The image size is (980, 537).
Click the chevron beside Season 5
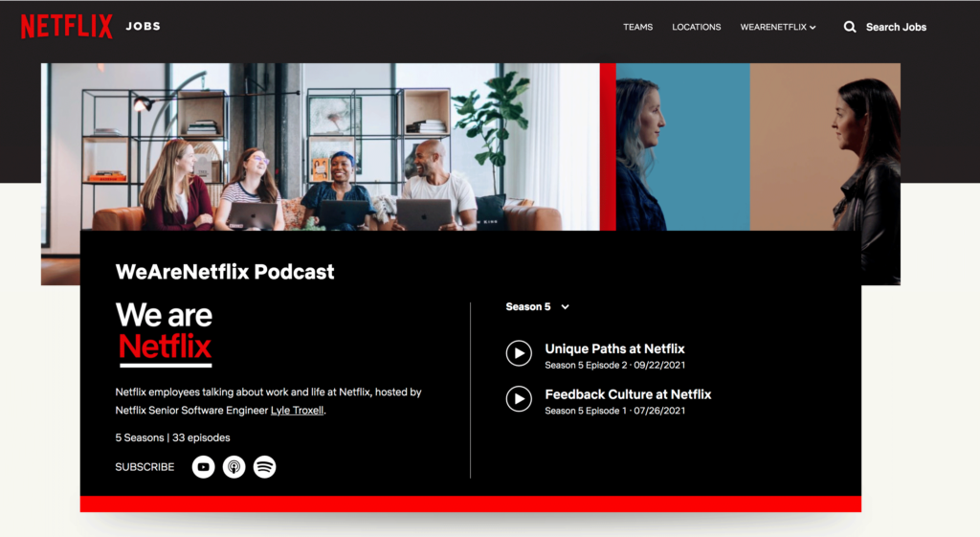point(566,307)
